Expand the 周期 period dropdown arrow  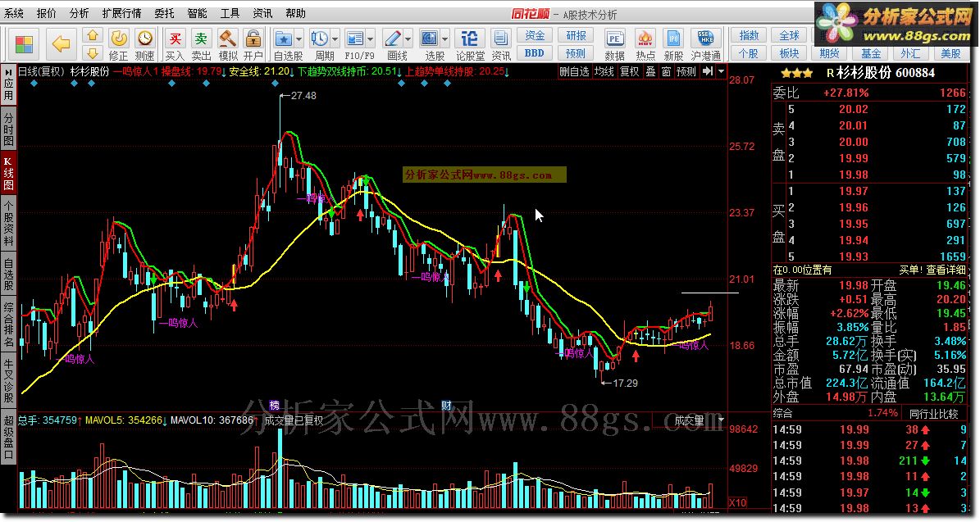click(335, 39)
